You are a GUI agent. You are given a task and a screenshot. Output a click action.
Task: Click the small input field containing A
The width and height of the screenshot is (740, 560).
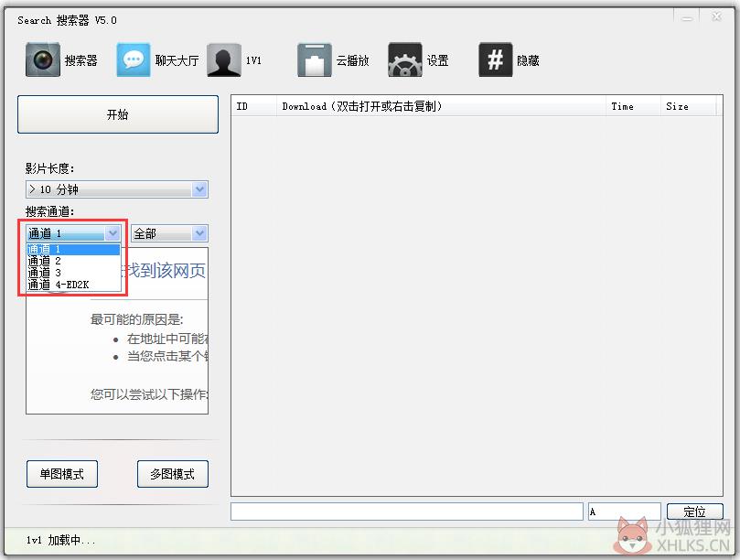625,512
